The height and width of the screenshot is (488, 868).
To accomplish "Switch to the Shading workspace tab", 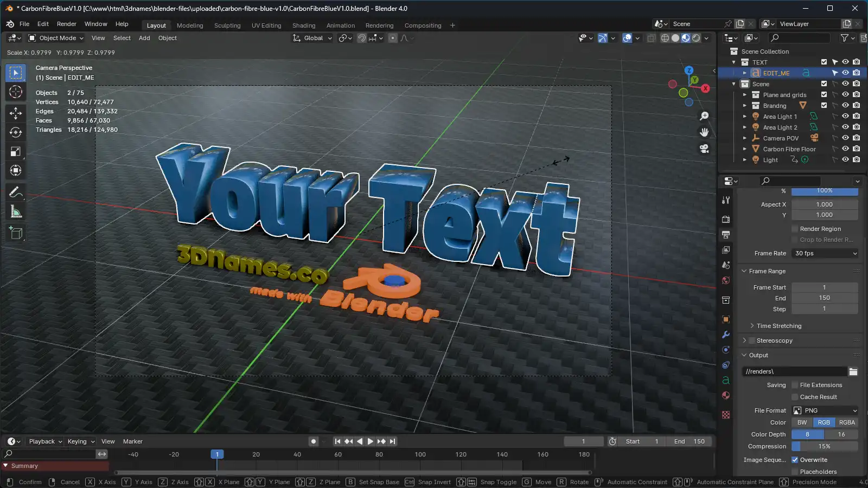I will coord(303,25).
